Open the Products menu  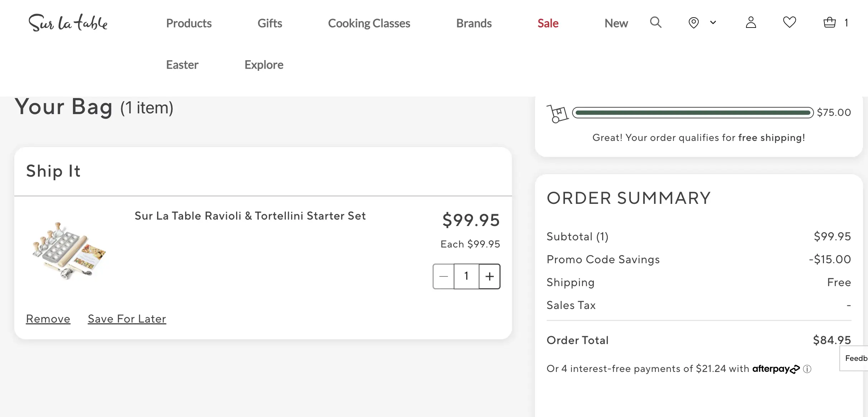(x=189, y=23)
